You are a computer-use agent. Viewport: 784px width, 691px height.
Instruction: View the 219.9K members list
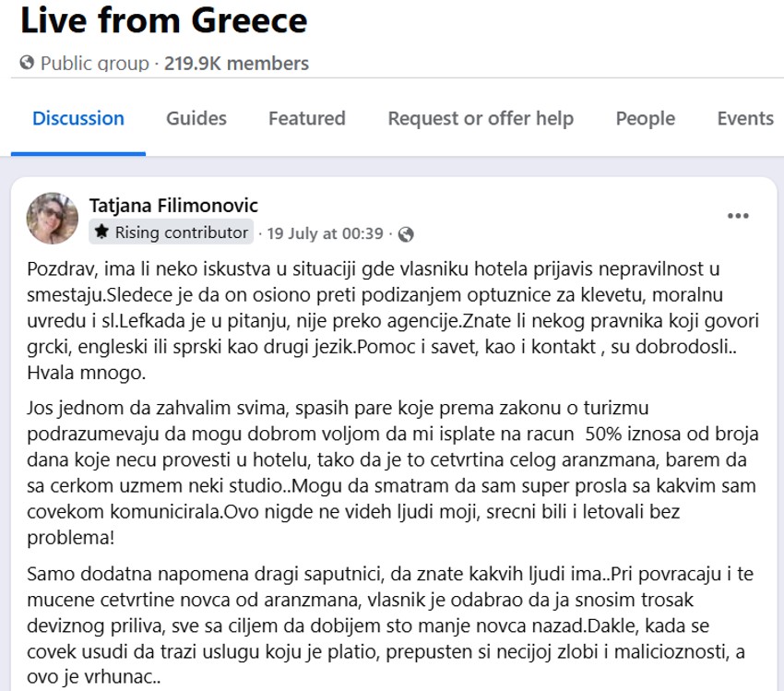(x=237, y=64)
